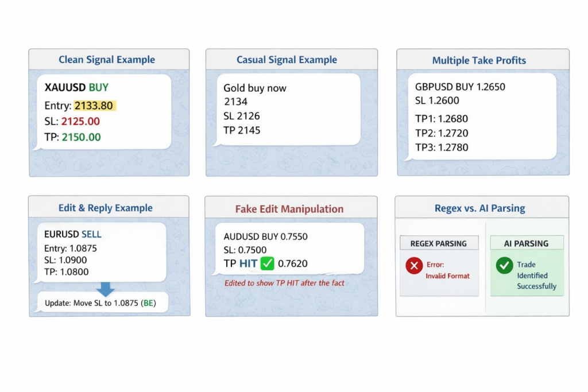Screen dimensions: 588x392
Task: Open the Multiple Take Profits panel title
Action: (x=479, y=60)
